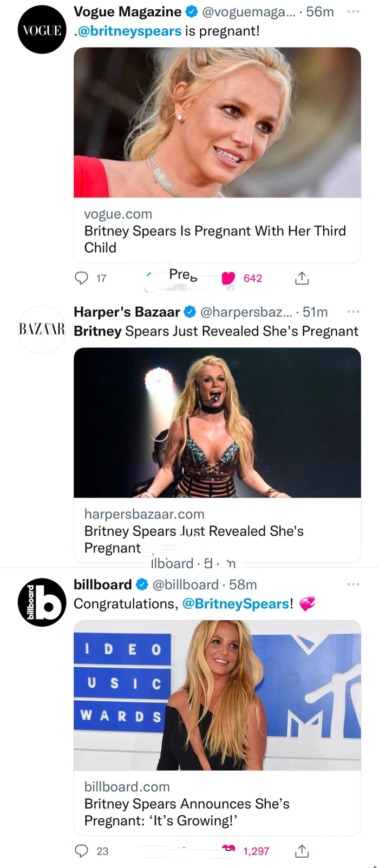Image resolution: width=379 pixels, height=868 pixels.
Task: Open more options on Vogue tweet
Action: [353, 11]
